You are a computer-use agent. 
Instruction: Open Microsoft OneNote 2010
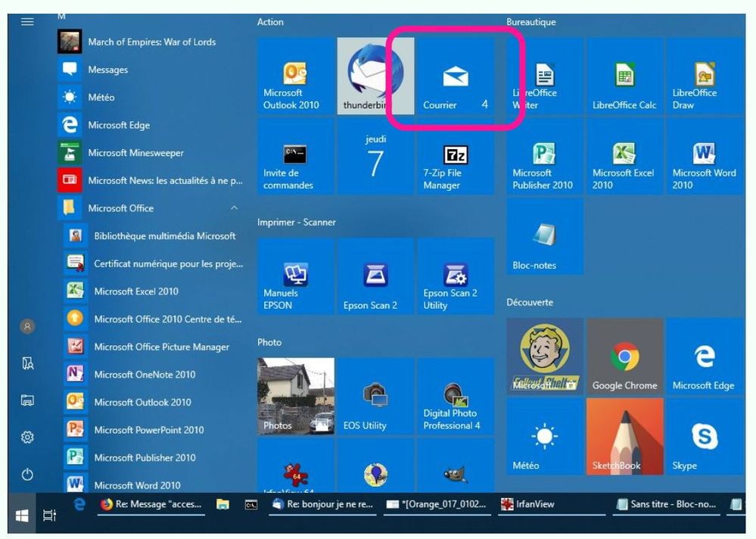155,375
